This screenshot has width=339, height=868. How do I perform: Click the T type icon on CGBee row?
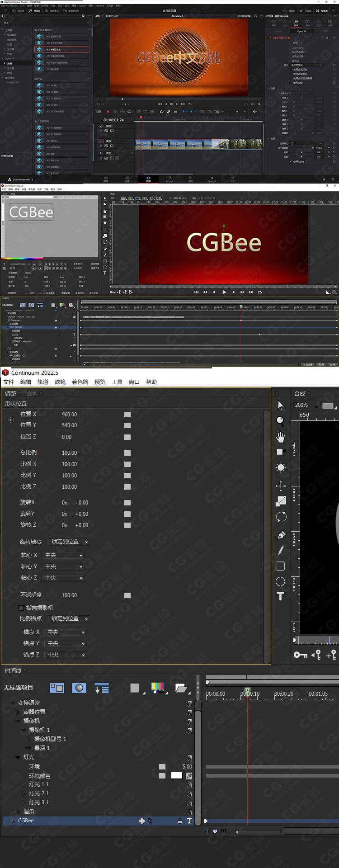[x=189, y=821]
